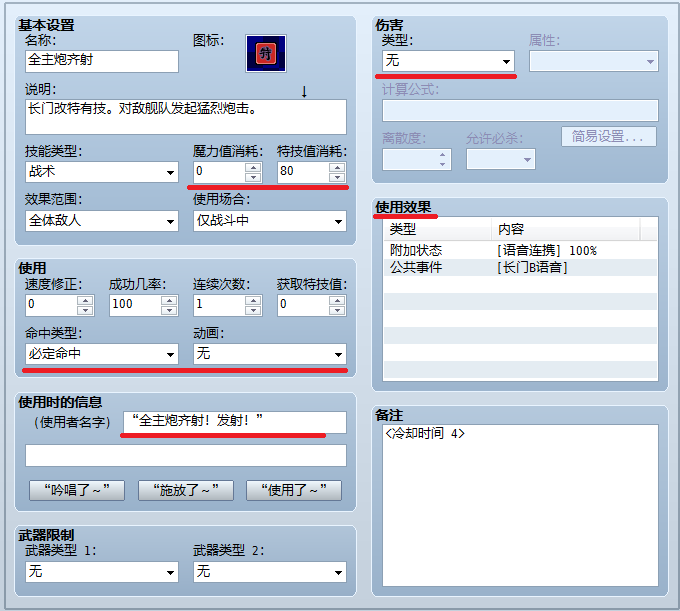Increase 特技值消耗 with its up arrow
Viewport: 680px width, 611px height.
(337, 167)
